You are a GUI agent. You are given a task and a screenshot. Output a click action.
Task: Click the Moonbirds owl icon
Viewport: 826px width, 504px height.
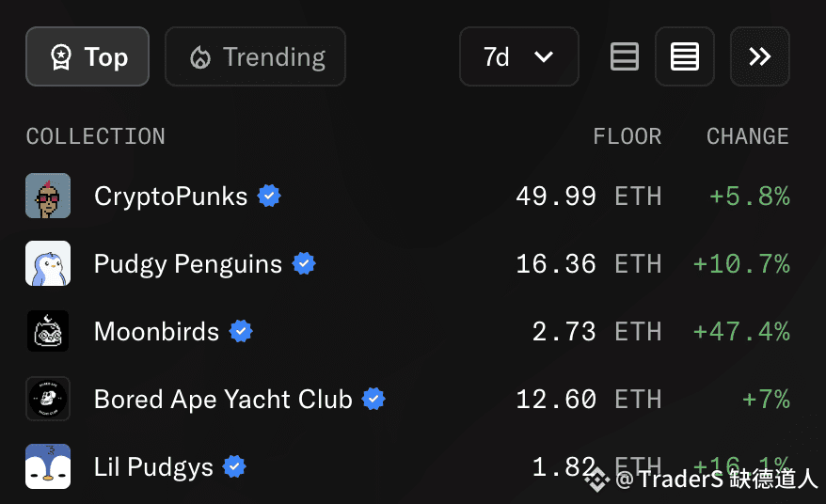point(48,331)
